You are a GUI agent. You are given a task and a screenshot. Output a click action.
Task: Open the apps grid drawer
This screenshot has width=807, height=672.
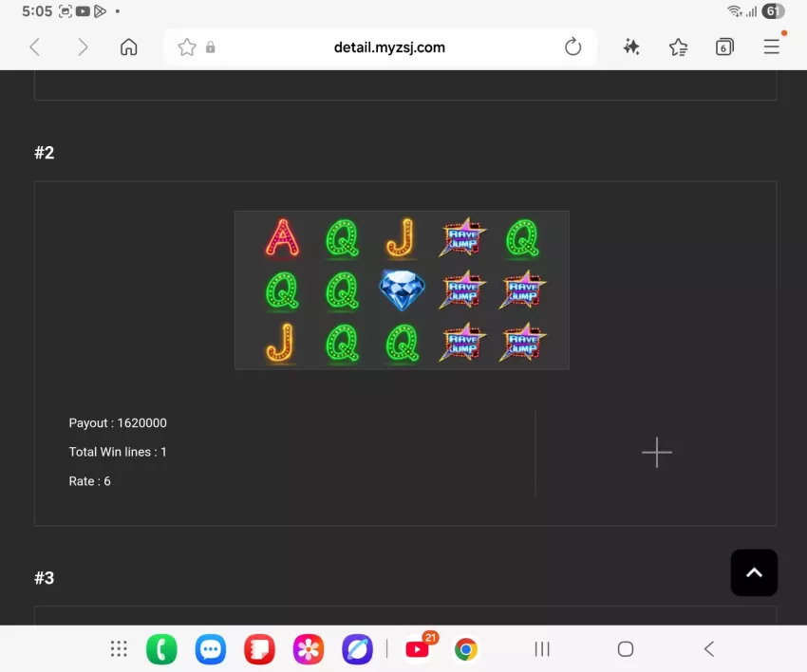pos(119,649)
